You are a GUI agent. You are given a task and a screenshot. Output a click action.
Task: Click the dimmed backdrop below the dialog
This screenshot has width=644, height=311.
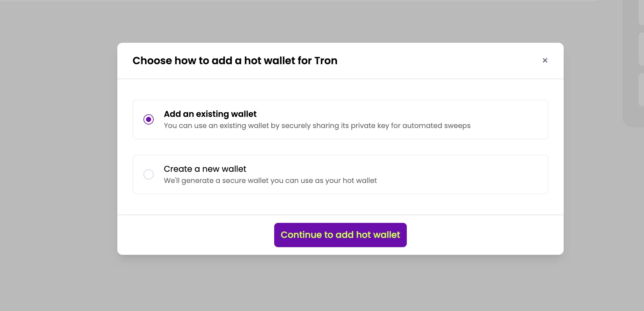pos(340,284)
